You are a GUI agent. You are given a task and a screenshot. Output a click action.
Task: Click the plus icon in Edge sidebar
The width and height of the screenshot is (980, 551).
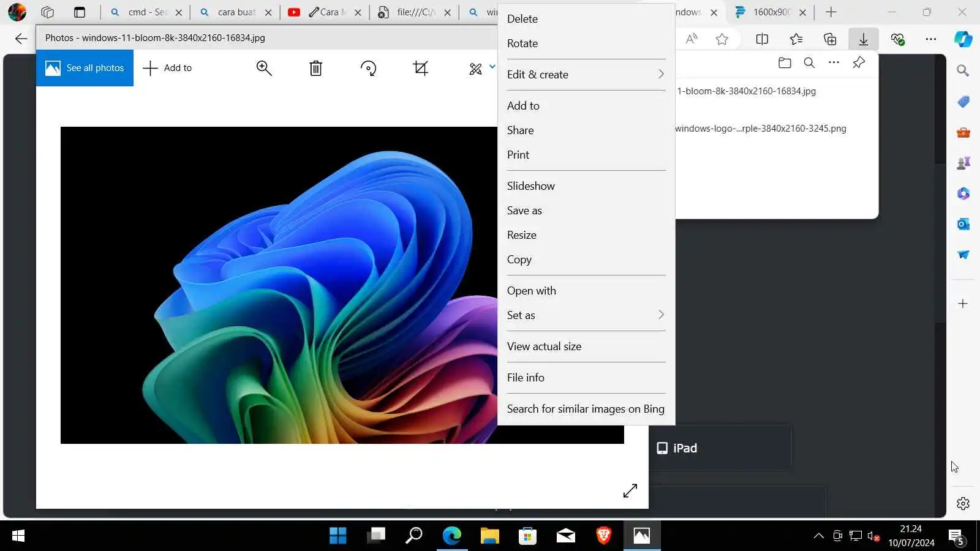[x=963, y=304]
